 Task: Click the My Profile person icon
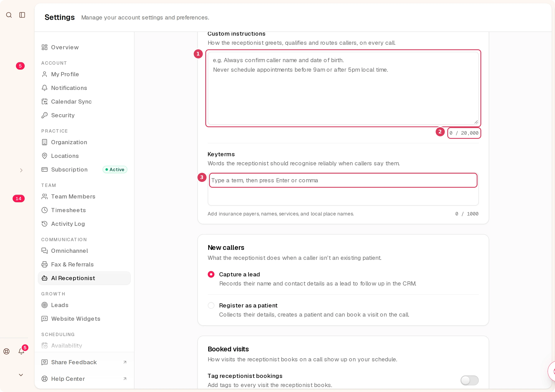pos(45,74)
